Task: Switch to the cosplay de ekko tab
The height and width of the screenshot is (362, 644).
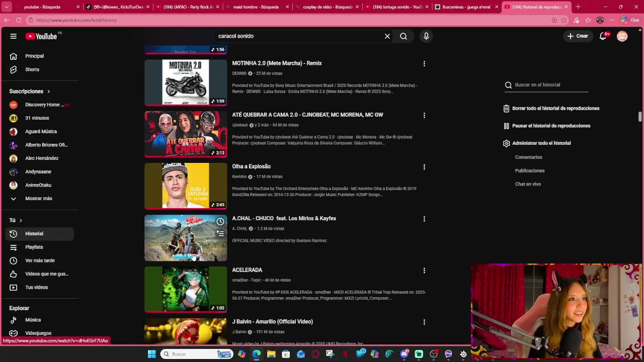Action: [x=326, y=7]
